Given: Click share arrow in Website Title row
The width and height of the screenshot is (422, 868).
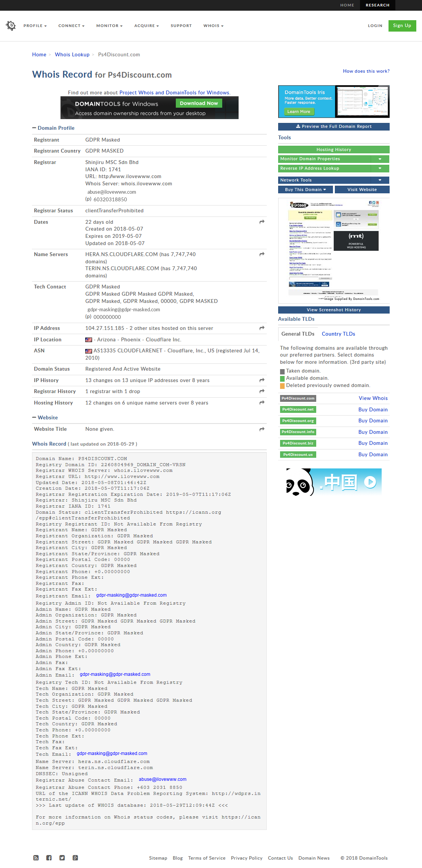Looking at the screenshot, I should (x=262, y=429).
